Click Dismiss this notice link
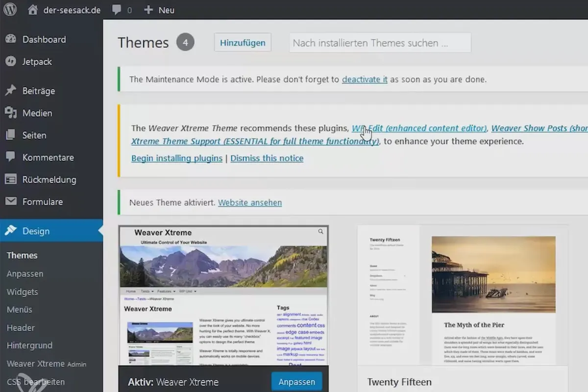 [267, 158]
